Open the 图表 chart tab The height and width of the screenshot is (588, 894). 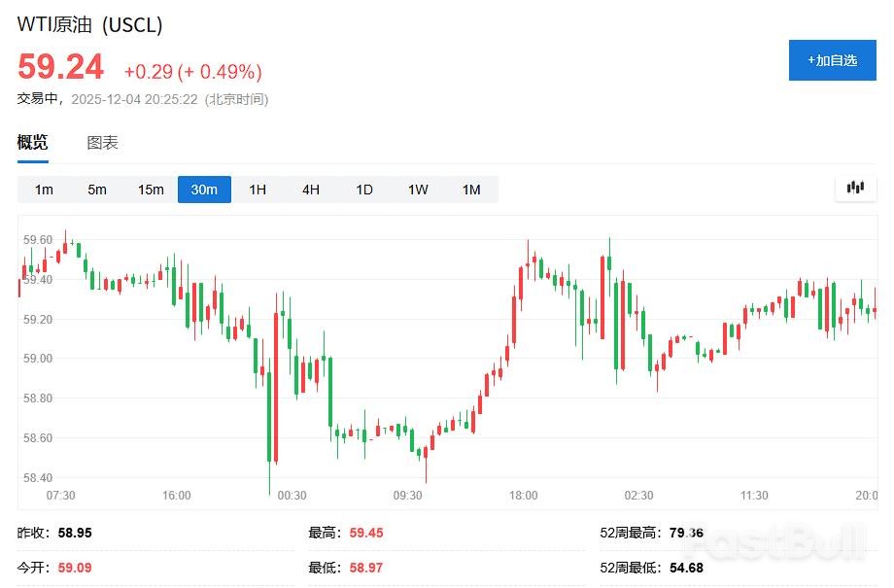tap(102, 142)
